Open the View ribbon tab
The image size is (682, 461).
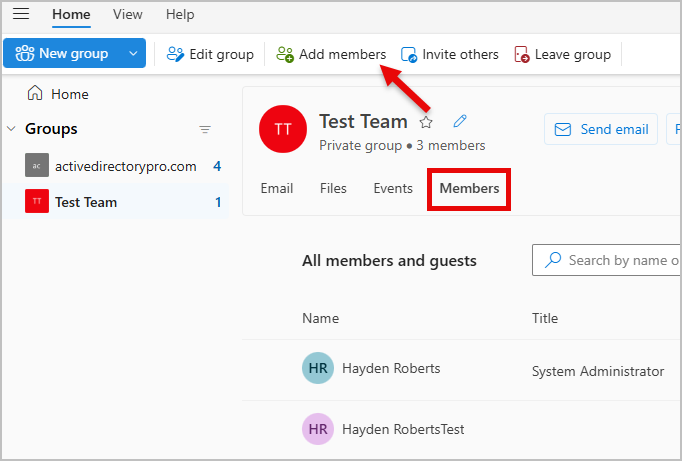[127, 14]
